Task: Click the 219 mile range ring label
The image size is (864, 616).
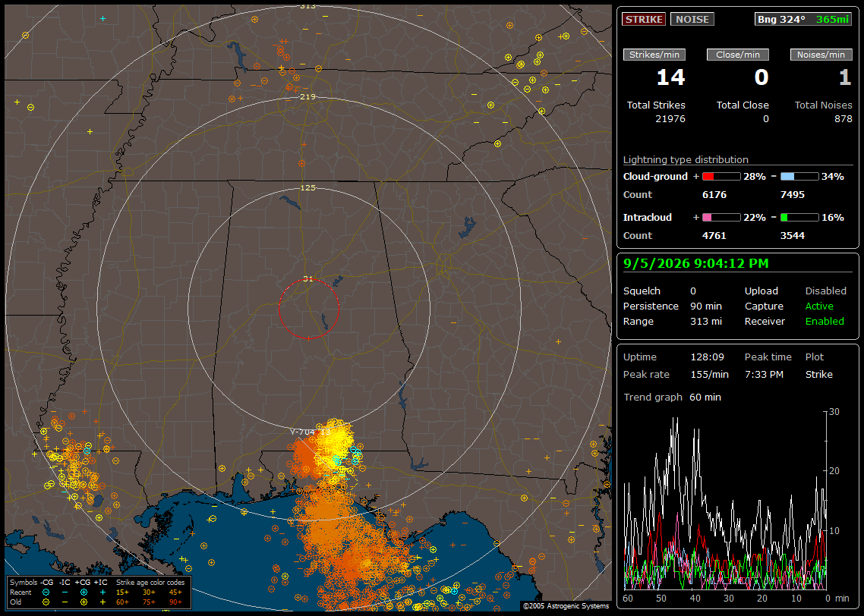Action: [307, 97]
